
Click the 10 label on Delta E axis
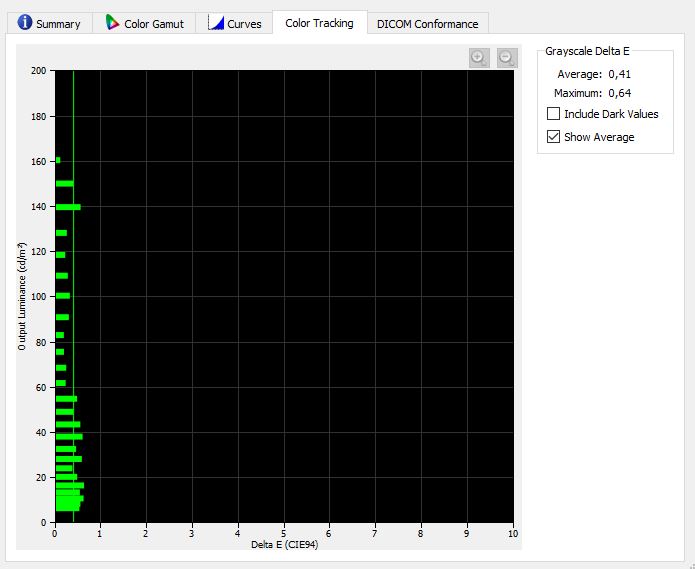pyautogui.click(x=513, y=534)
